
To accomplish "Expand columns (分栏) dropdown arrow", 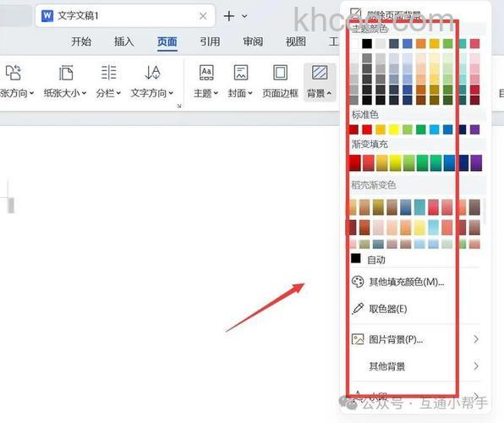I will pyautogui.click(x=118, y=93).
